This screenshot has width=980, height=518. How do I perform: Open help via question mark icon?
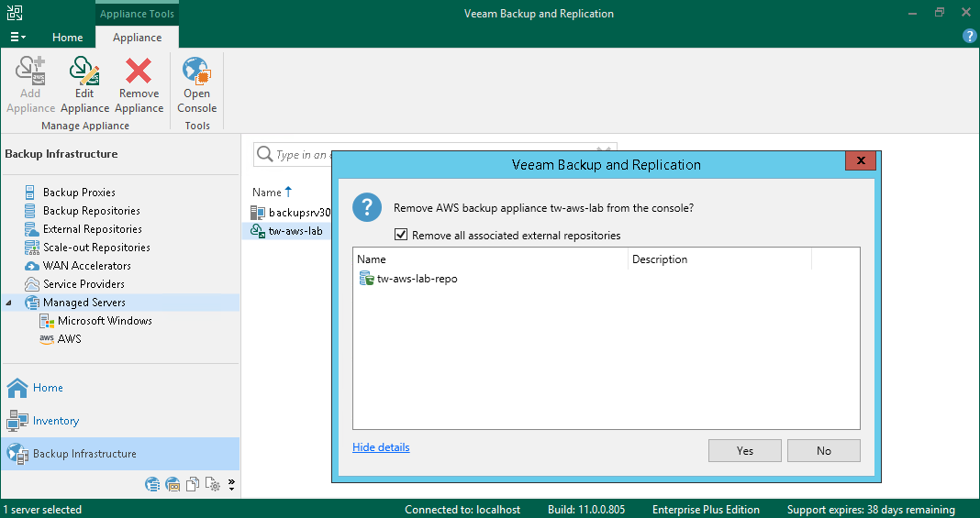(x=969, y=36)
